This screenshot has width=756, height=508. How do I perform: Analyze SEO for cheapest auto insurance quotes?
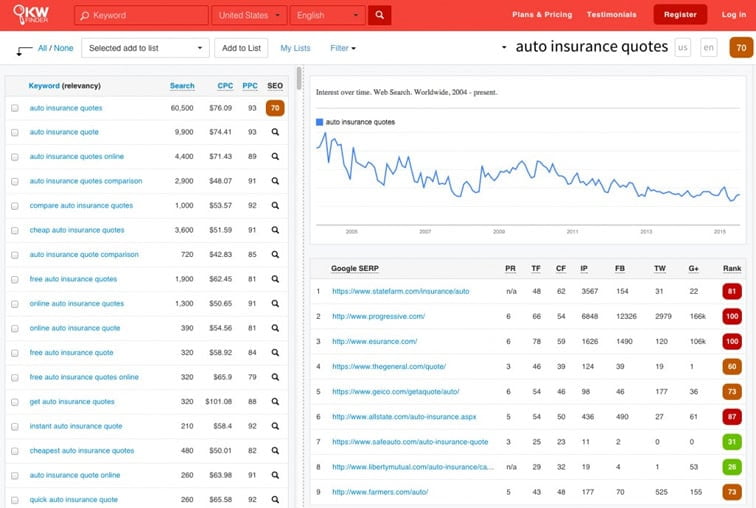(275, 451)
